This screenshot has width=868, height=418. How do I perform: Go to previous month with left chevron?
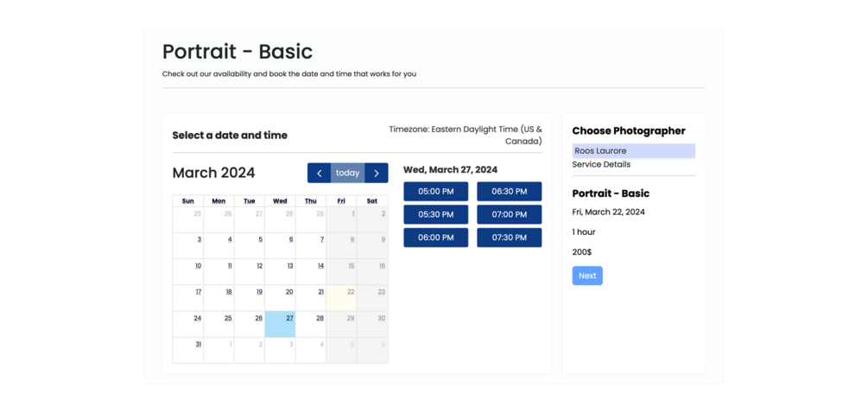pyautogui.click(x=319, y=173)
